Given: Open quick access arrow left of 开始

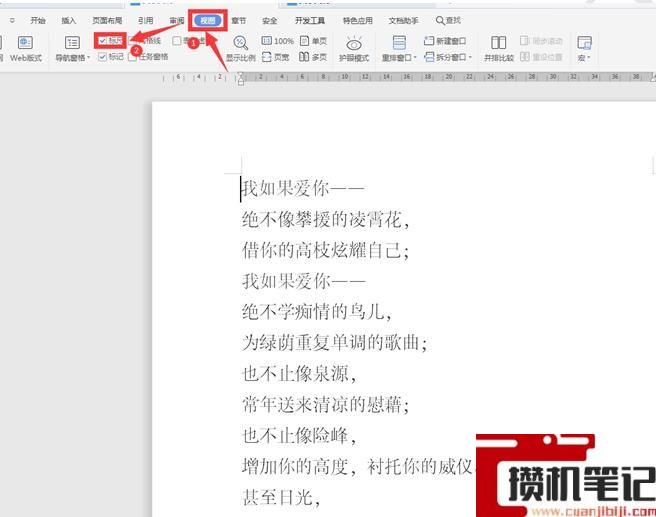Looking at the screenshot, I should [x=12, y=20].
